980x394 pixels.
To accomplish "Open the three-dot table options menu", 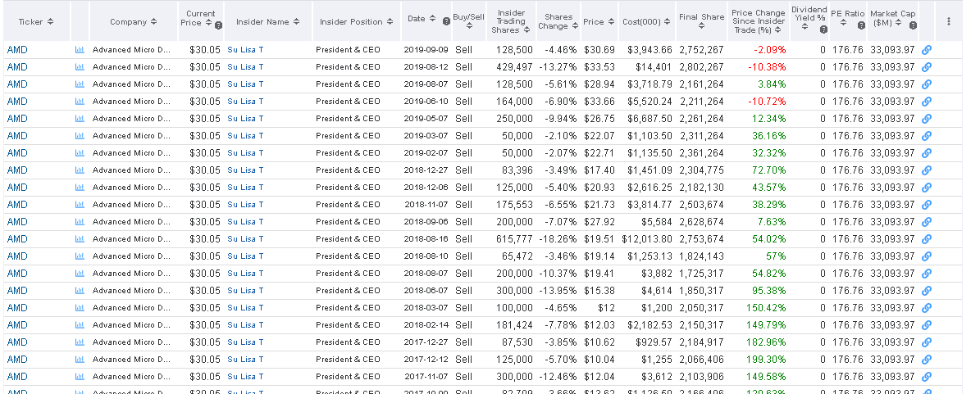I will (949, 21).
